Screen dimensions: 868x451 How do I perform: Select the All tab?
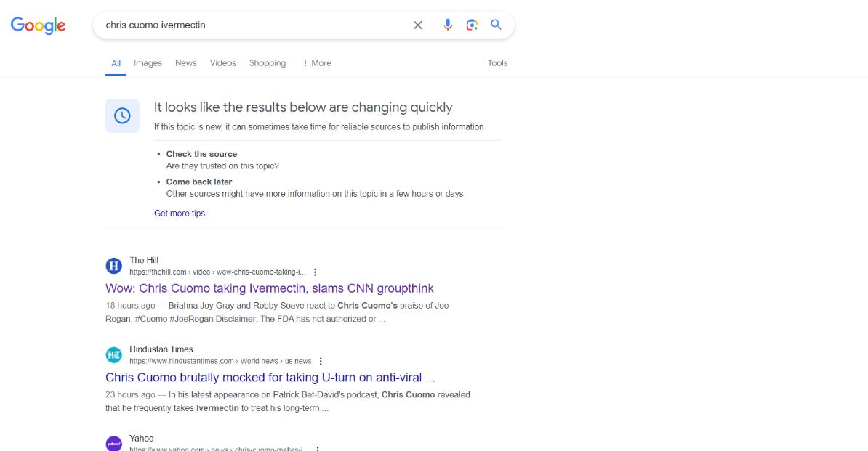(x=116, y=63)
